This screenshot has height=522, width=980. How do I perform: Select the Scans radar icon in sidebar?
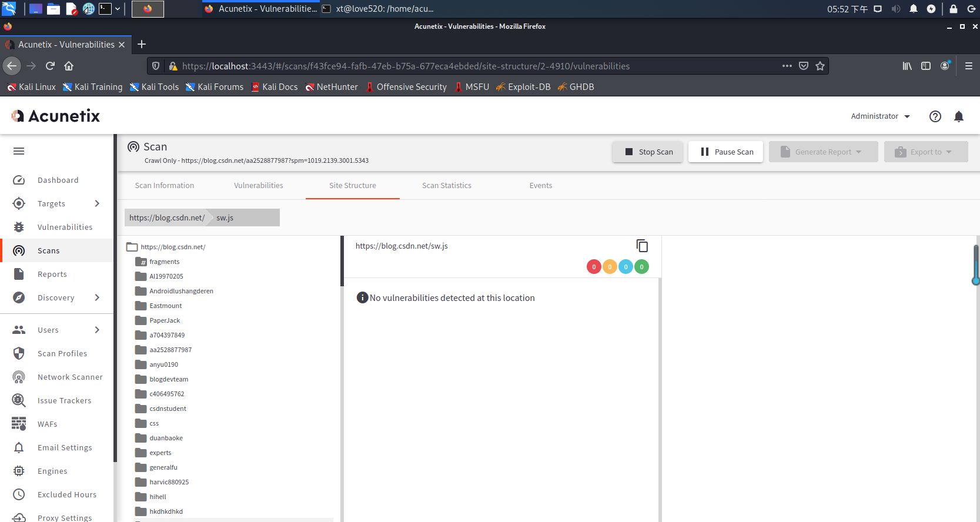[19, 250]
